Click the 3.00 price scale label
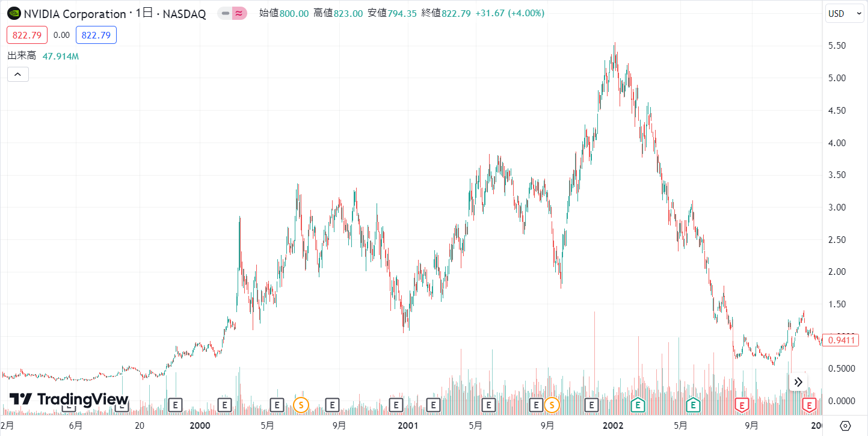Image resolution: width=868 pixels, height=436 pixels. [838, 207]
